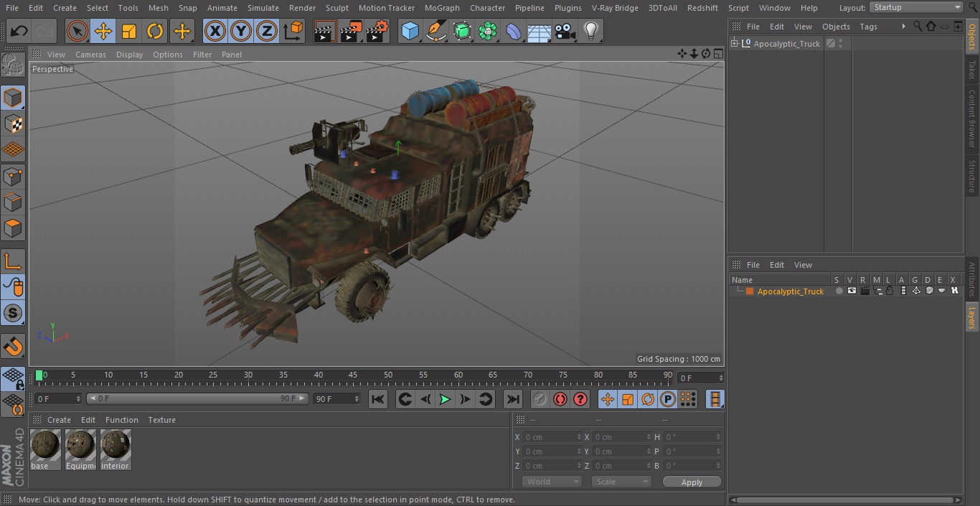Open the World coordinate dropdown

click(552, 482)
